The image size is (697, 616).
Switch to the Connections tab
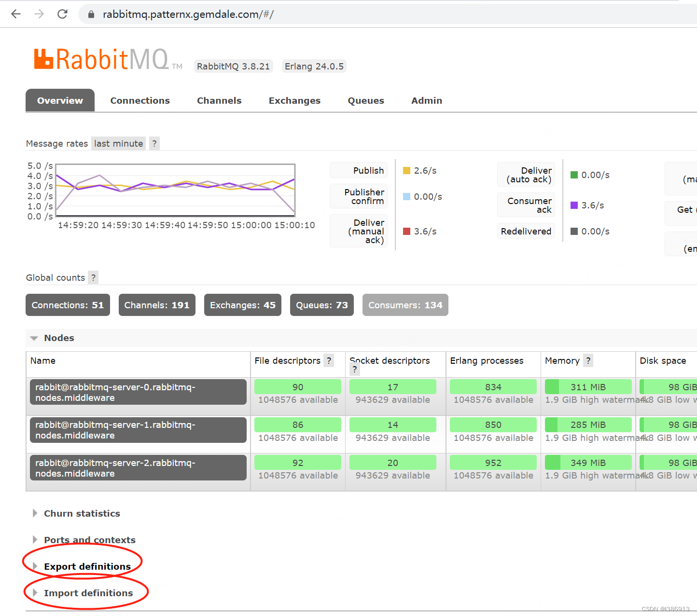(x=140, y=100)
